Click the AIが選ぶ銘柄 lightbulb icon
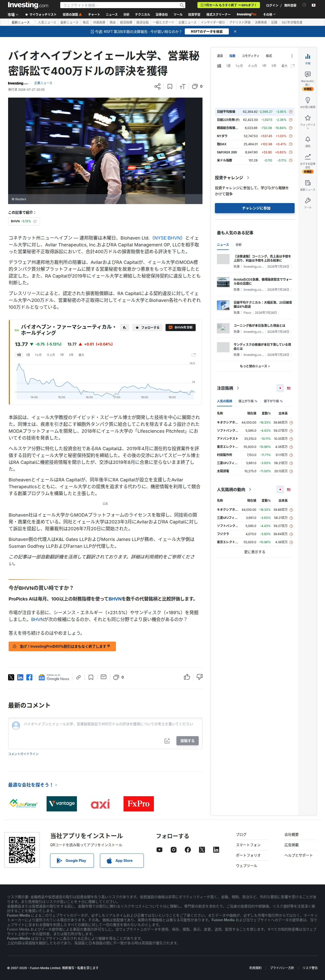325x980 pixels. (308, 100)
